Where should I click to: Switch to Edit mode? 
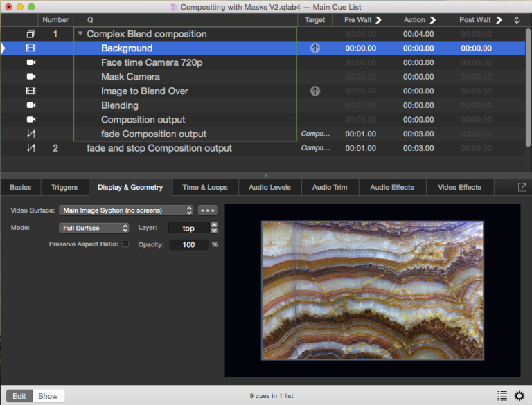(19, 396)
